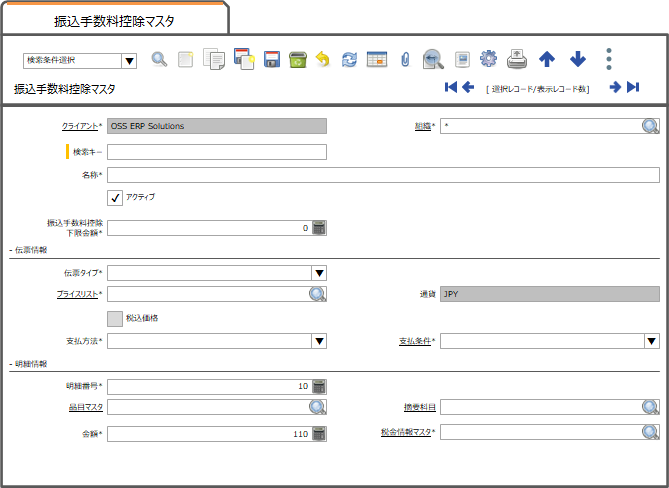
Task: Refresh the record with the circular arrows icon
Action: [349, 59]
